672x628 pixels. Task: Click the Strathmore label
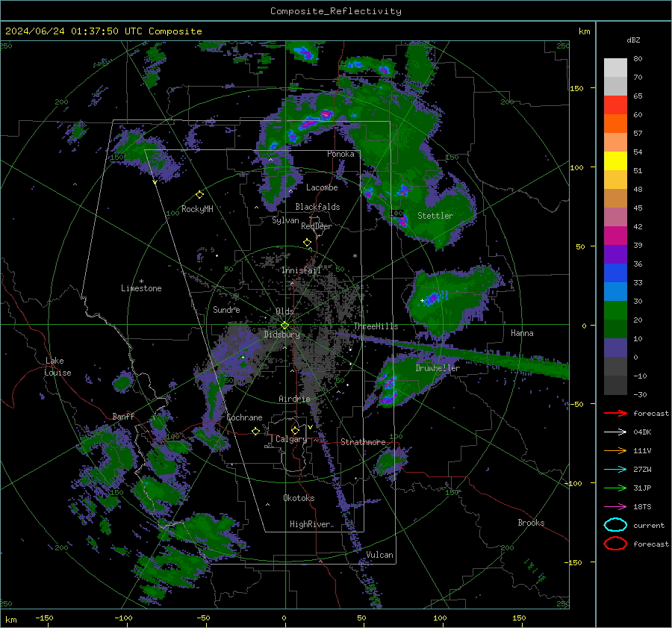click(364, 442)
